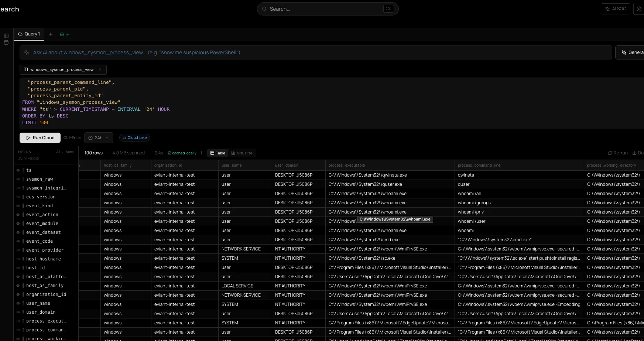Click the quser.exe executable cell
The height and width of the screenshot is (341, 644).
tap(390, 184)
